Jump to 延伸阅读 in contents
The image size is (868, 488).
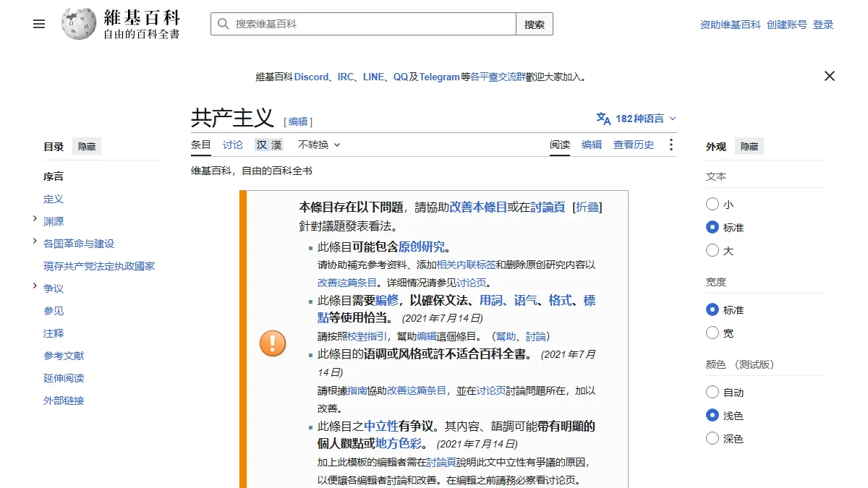pos(64,378)
